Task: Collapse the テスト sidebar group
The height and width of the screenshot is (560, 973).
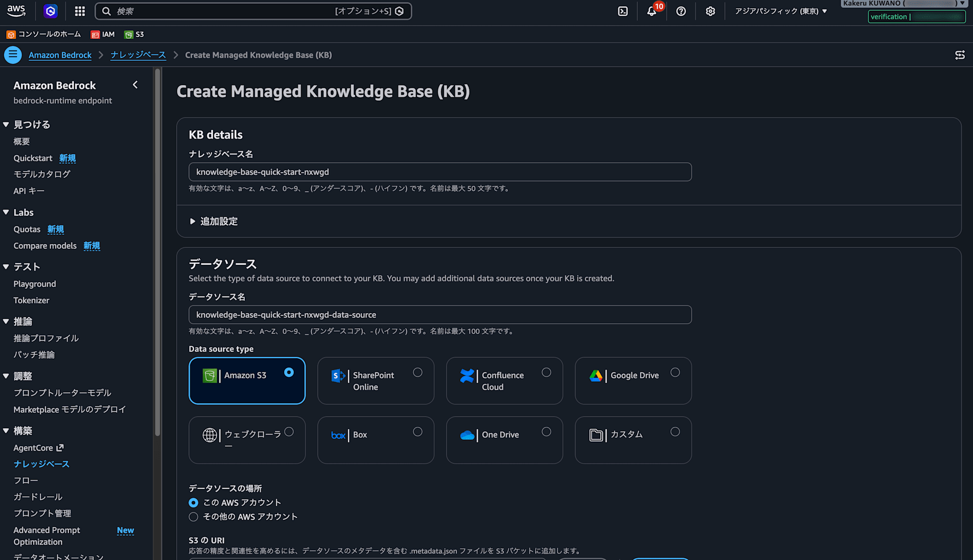Action: pos(6,267)
